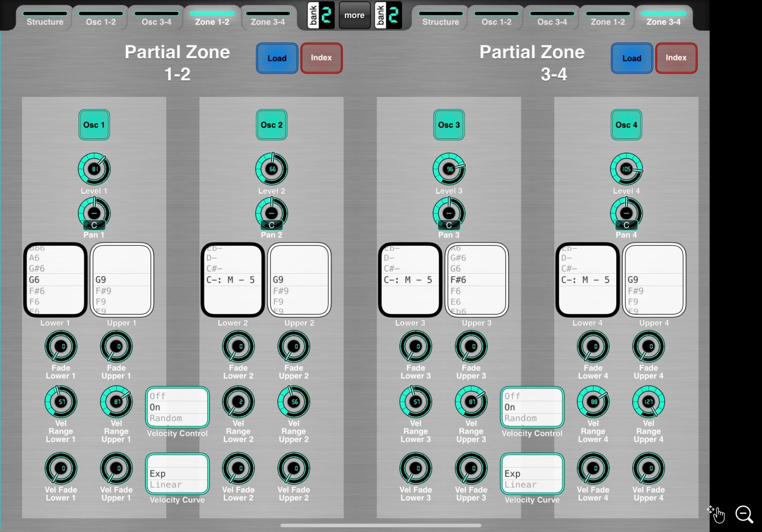Click the Level 1 knob
The width and height of the screenshot is (762, 532).
[x=94, y=169]
